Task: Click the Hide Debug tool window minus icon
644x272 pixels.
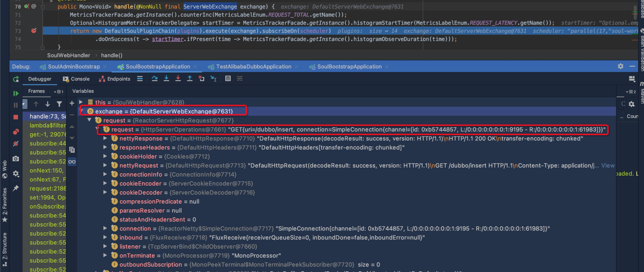Action: 632,66
